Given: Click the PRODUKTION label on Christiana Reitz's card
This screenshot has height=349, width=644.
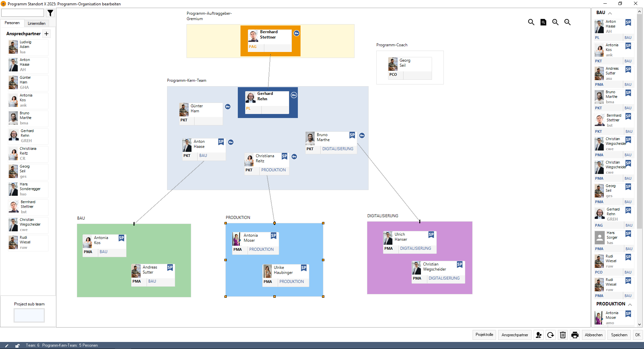Looking at the screenshot, I should [x=273, y=170].
